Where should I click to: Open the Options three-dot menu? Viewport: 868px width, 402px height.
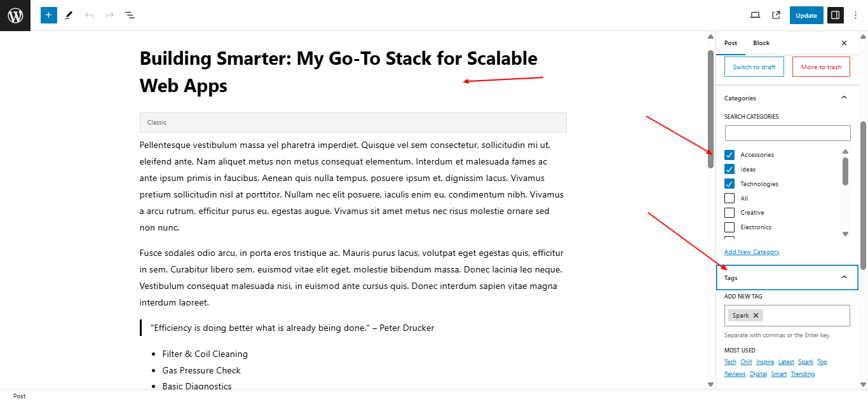pyautogui.click(x=855, y=15)
